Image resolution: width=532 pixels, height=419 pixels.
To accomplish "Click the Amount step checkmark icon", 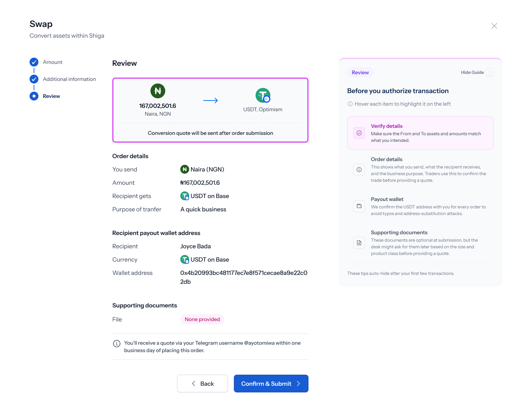I will [34, 62].
